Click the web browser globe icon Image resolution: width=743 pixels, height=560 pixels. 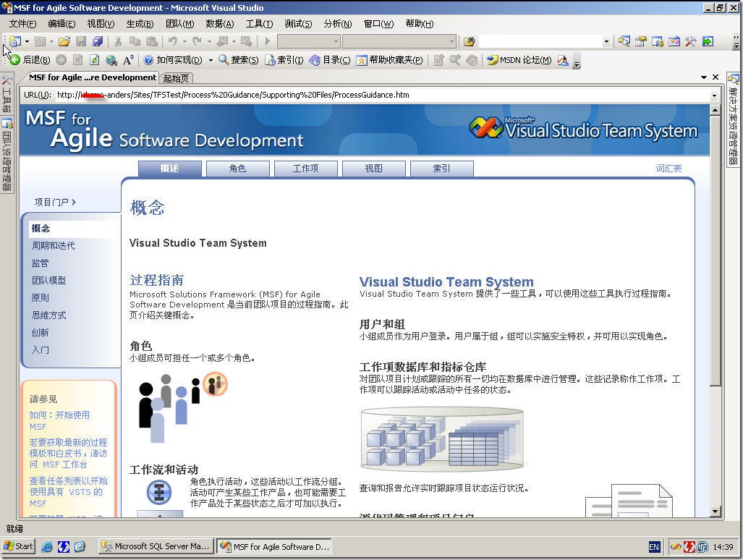pyautogui.click(x=111, y=60)
